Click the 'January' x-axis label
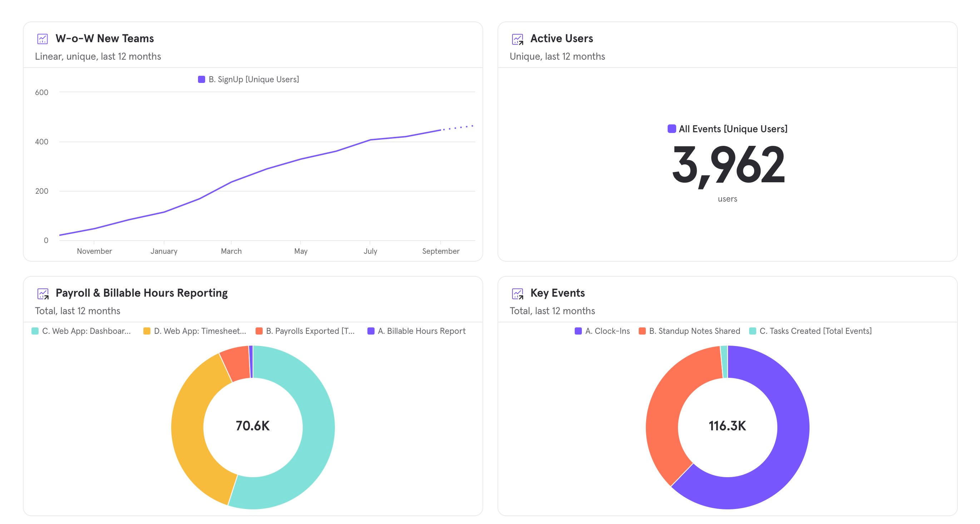The image size is (980, 524). [164, 251]
